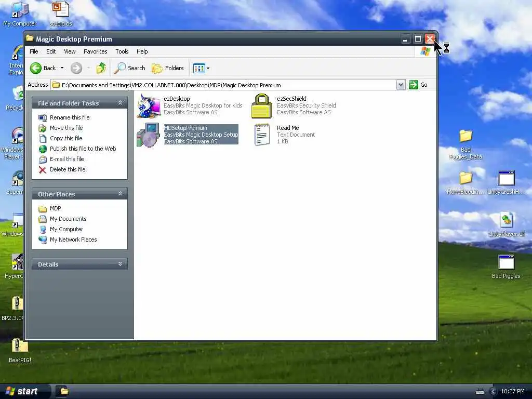Minimize the Magic Desktop Premium window

pos(405,39)
